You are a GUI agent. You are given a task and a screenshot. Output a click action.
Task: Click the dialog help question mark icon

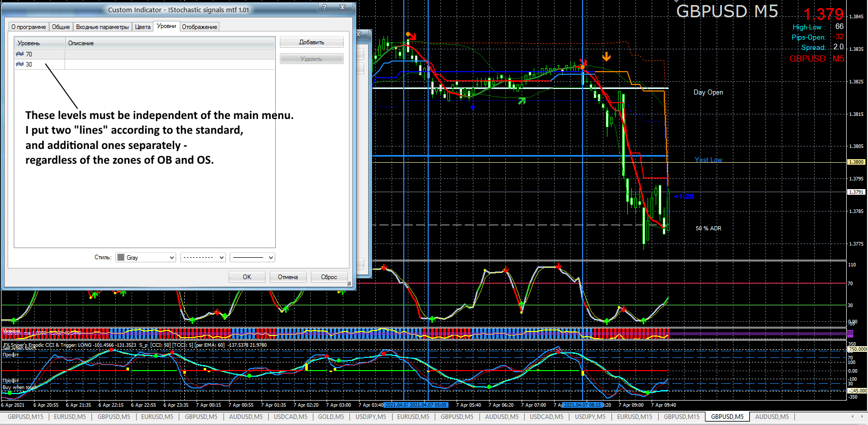coord(325,7)
